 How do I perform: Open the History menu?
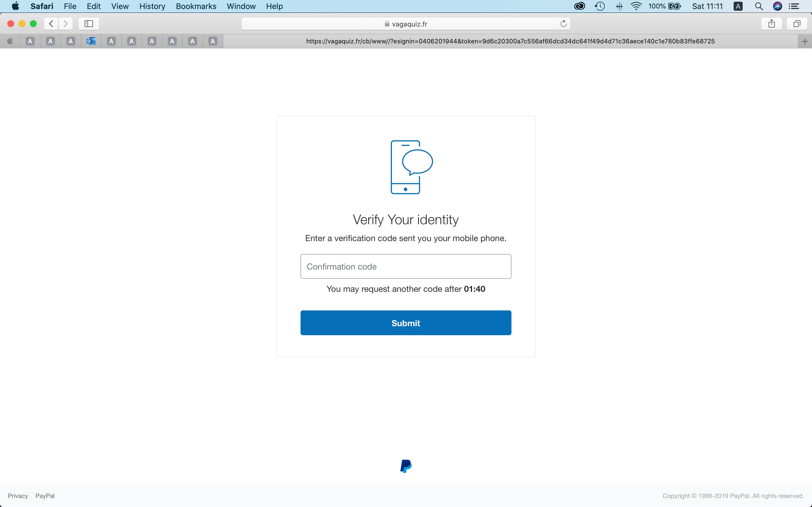click(x=152, y=6)
